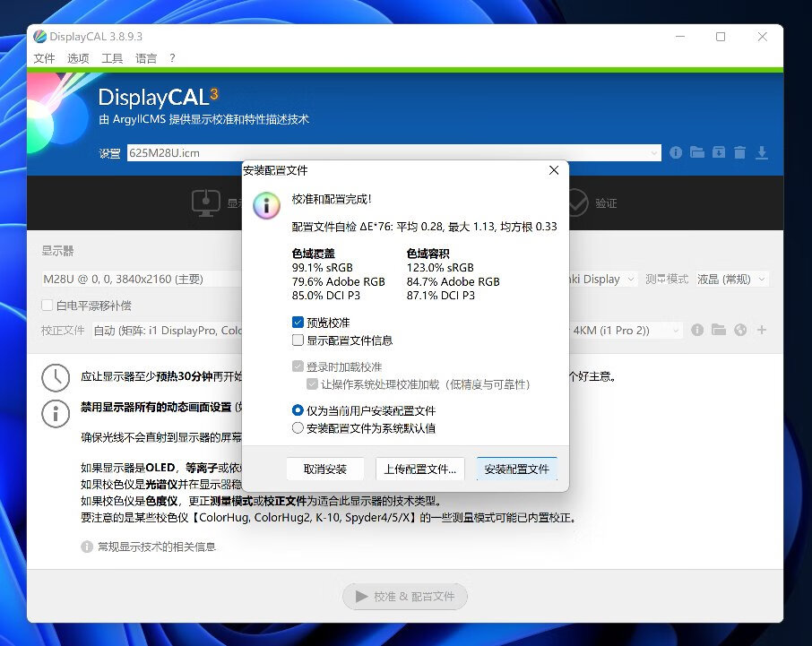Image resolution: width=812 pixels, height=646 pixels.
Task: Open the 测量模式 dropdown showing 液晶 (常规)
Action: [731, 279]
